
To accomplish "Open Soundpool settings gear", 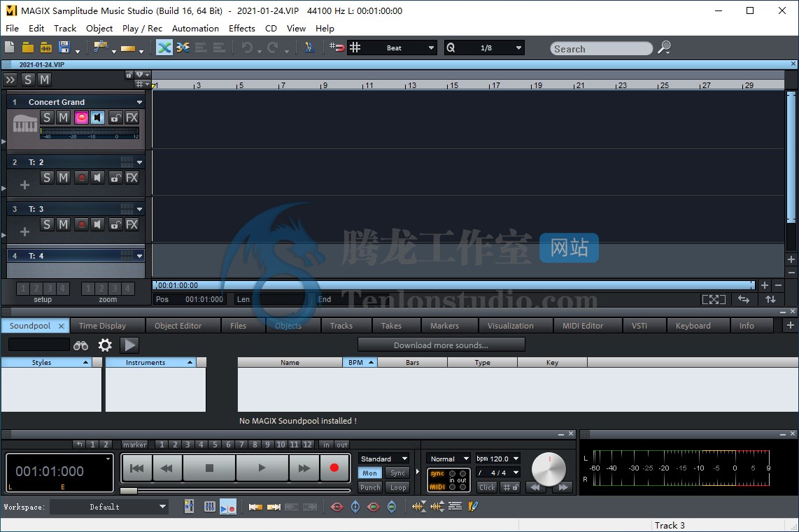I will (105, 345).
